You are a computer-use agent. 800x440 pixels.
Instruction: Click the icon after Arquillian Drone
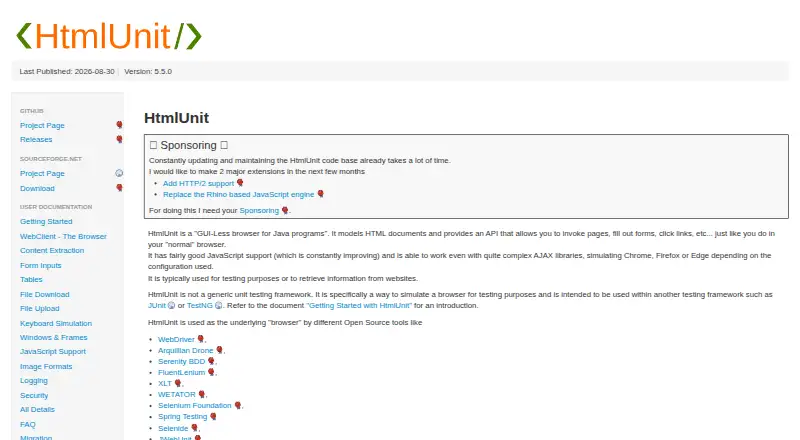[x=219, y=350]
